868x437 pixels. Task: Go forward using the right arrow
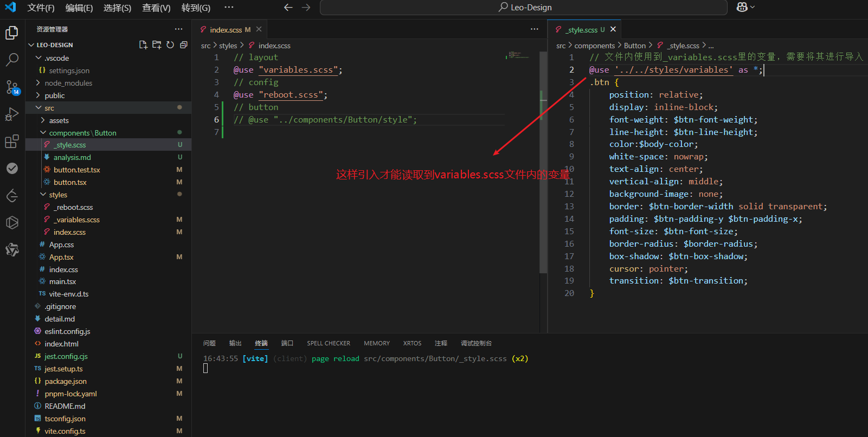tap(306, 8)
